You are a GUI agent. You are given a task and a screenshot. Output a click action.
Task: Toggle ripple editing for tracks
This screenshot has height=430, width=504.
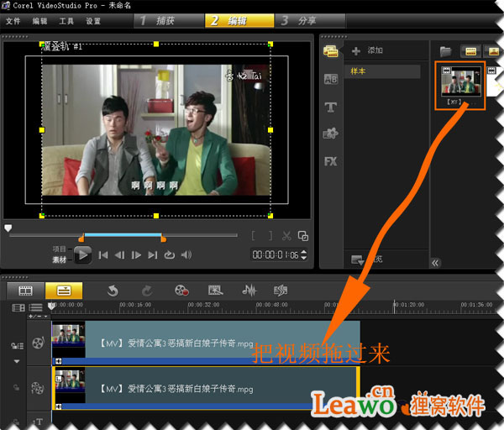pos(17,346)
